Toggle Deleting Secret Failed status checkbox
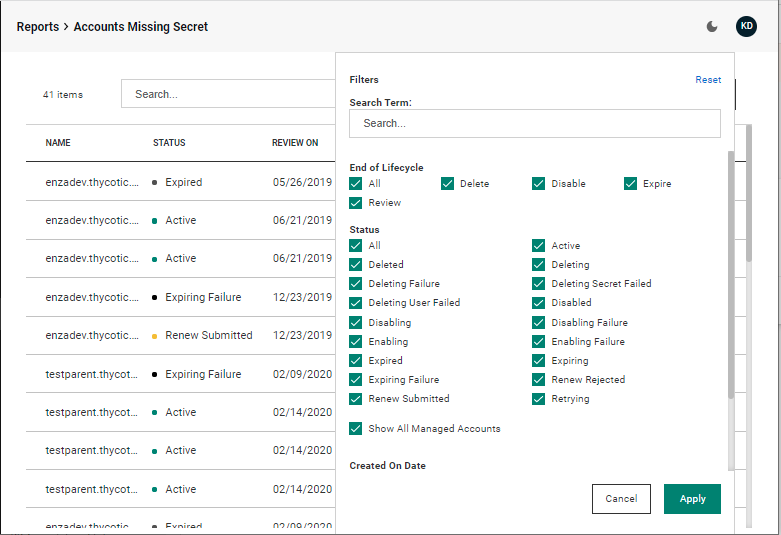 (539, 284)
